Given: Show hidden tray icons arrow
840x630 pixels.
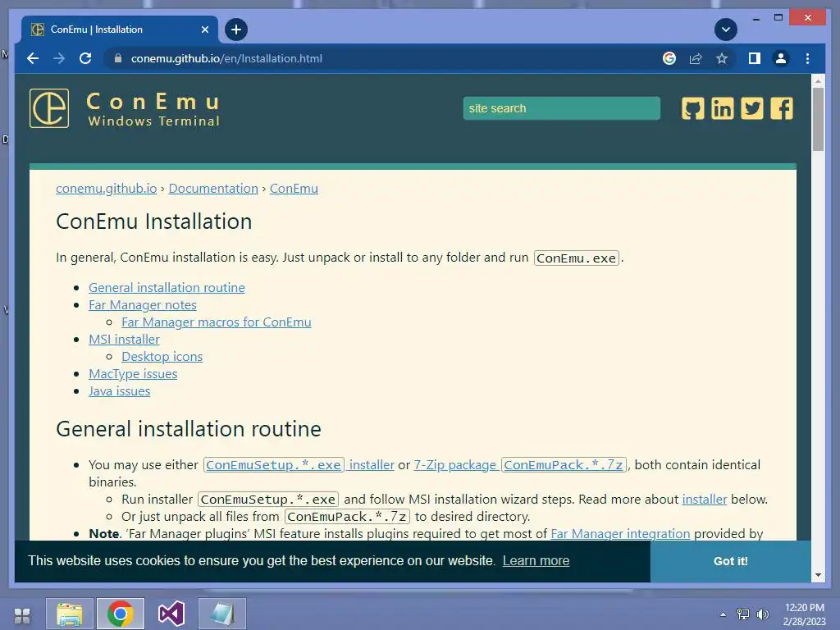Looking at the screenshot, I should pos(723,614).
